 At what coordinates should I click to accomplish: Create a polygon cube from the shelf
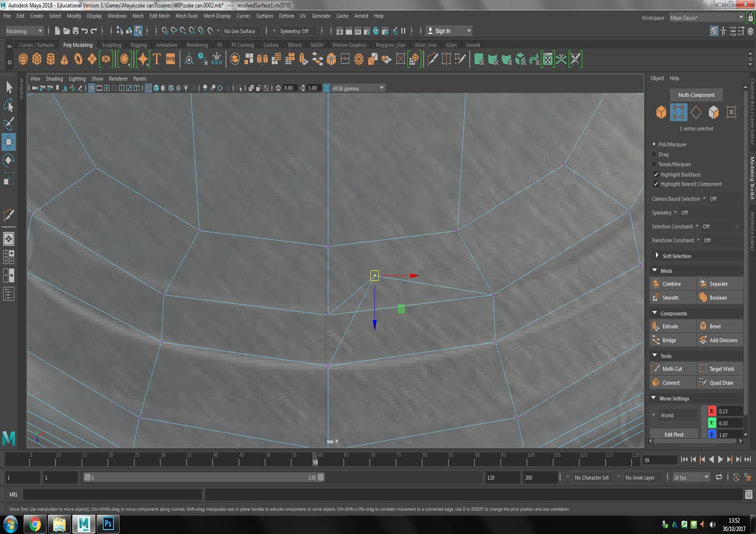(37, 59)
